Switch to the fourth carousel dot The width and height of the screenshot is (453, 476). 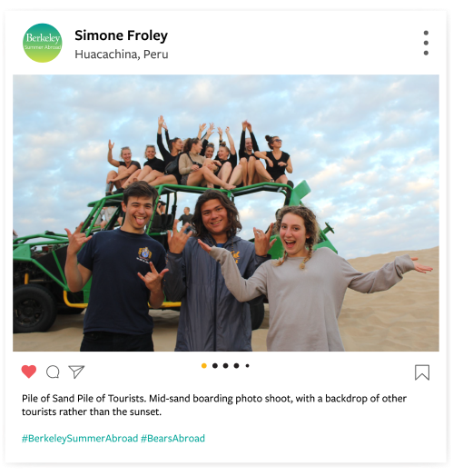click(236, 365)
